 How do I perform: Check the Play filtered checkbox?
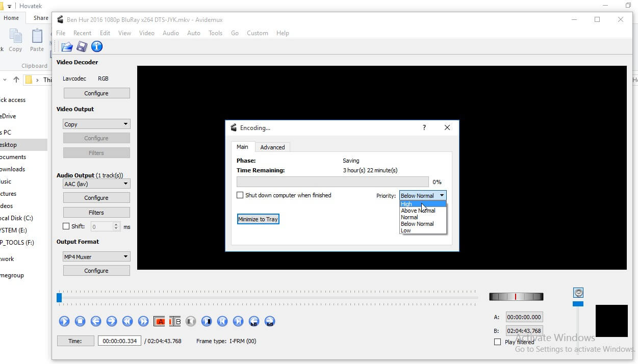coord(498,342)
